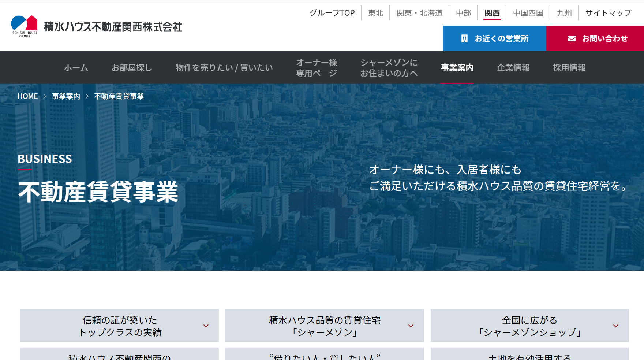Open the 企業情報 menu item
The width and height of the screenshot is (644, 360).
tap(513, 68)
